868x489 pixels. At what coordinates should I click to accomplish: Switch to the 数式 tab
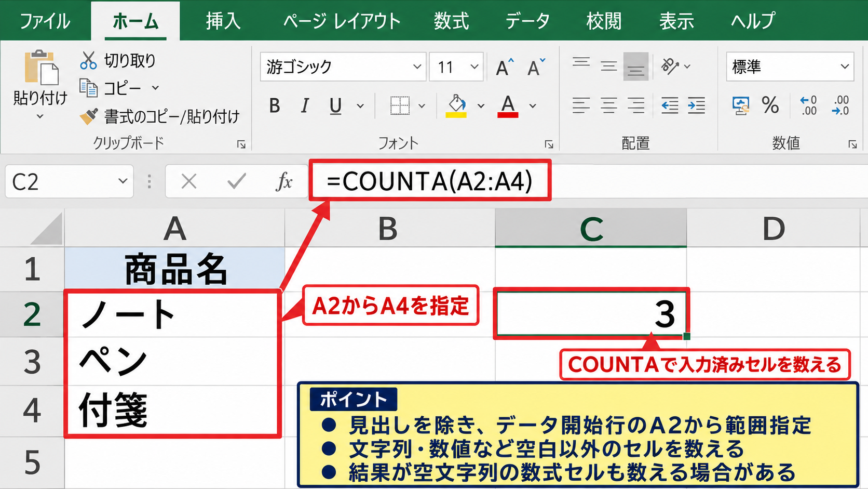click(x=451, y=21)
